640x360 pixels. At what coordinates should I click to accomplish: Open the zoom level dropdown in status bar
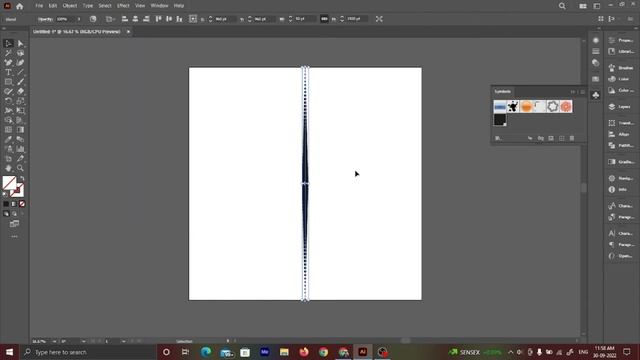54,341
